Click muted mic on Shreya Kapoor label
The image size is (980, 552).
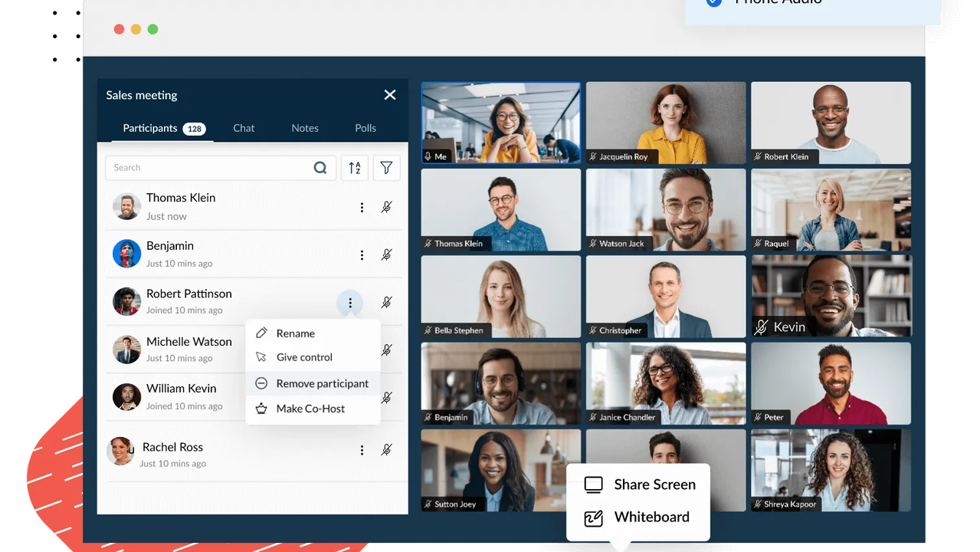tap(758, 504)
